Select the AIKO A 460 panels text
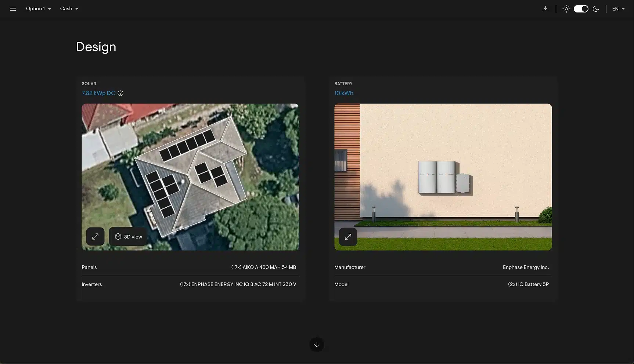The width and height of the screenshot is (634, 364). pos(263,267)
